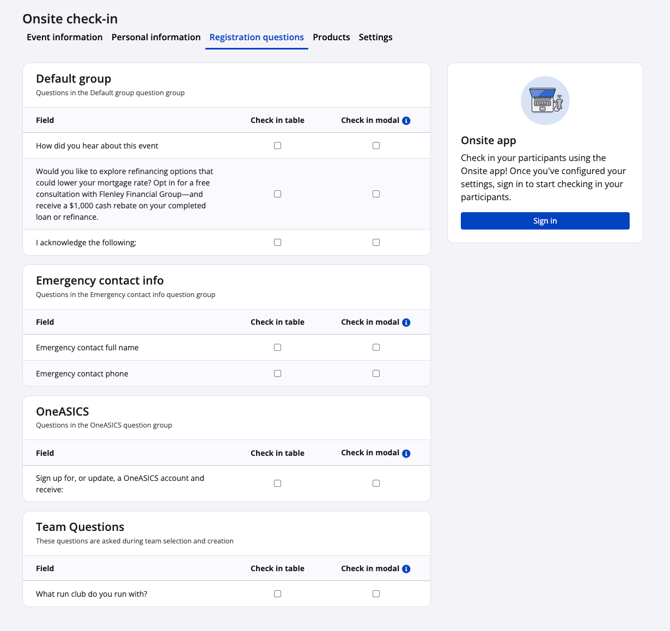Toggle modal checkbox for Emergency contact phone
This screenshot has height=631, width=670.
click(376, 374)
